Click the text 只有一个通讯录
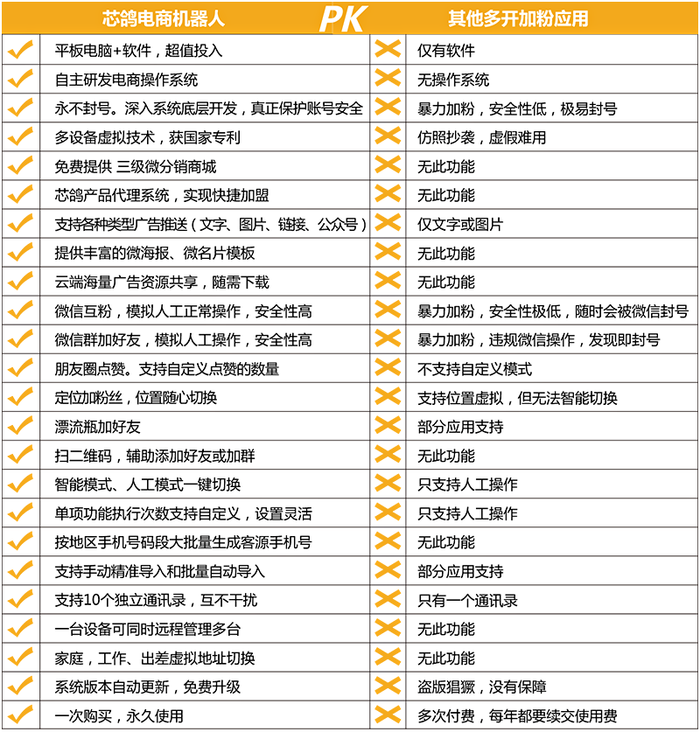Image resolution: width=700 pixels, height=732 pixels. pos(467,600)
